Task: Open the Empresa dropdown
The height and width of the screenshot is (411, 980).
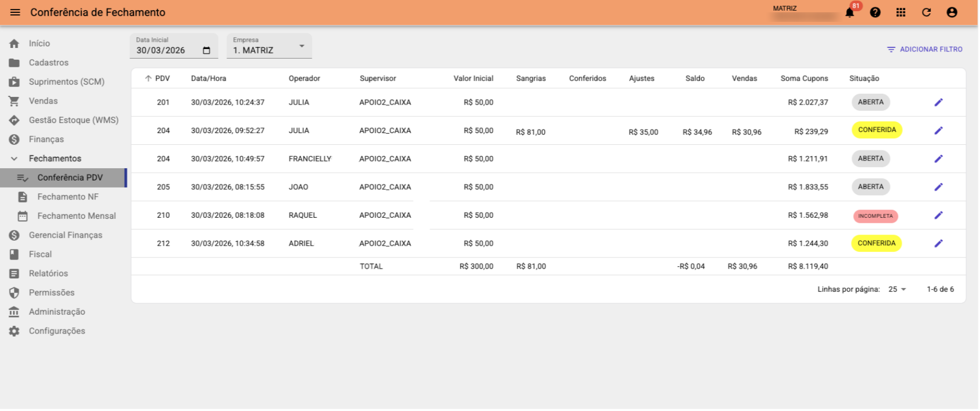Action: (x=269, y=46)
